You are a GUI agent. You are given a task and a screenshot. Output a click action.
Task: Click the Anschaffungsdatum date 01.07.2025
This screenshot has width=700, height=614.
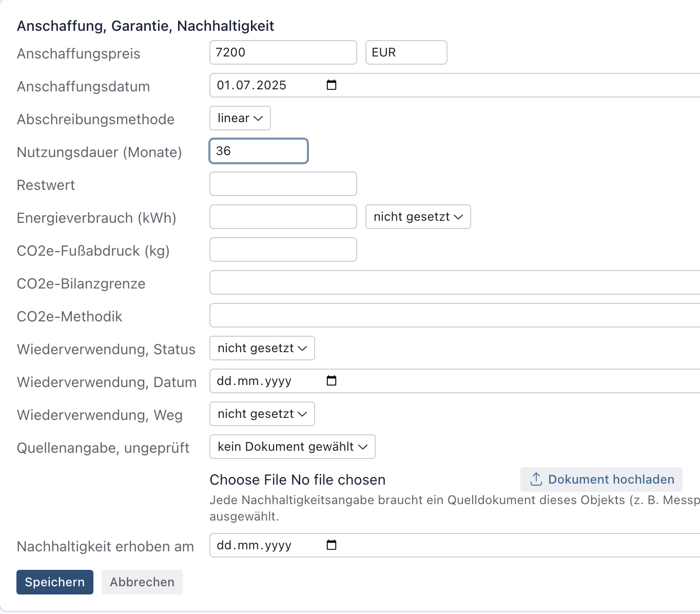coord(251,85)
